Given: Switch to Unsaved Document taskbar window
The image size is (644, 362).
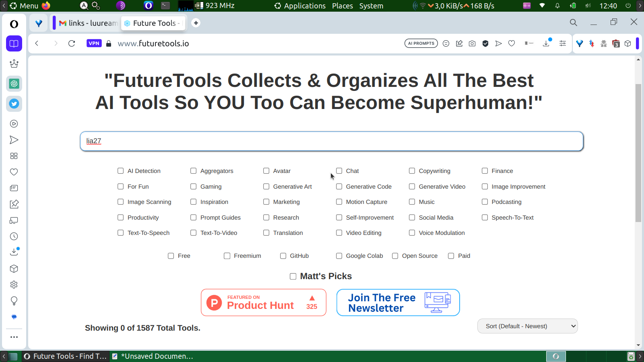Looking at the screenshot, I should (153, 356).
